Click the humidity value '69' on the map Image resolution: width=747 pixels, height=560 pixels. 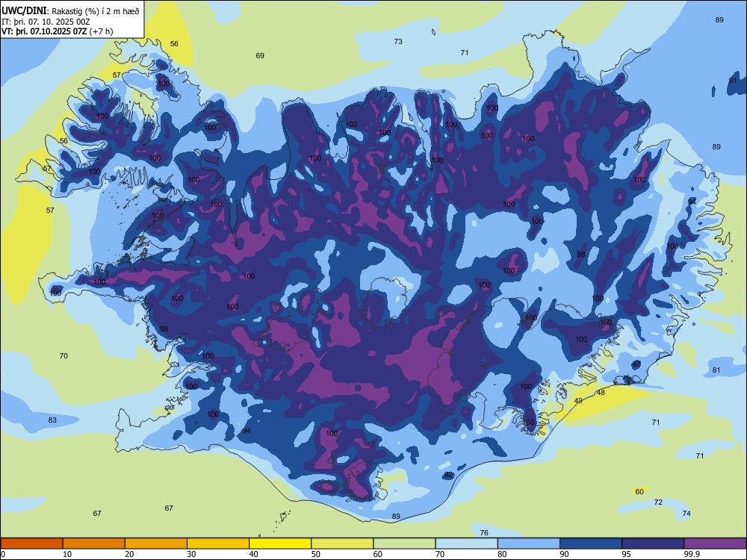click(x=260, y=56)
